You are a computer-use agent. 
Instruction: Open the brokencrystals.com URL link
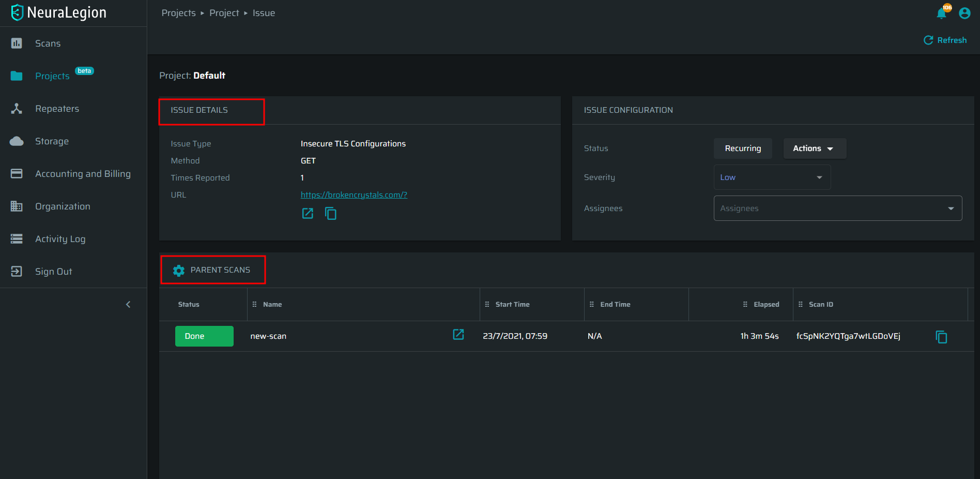click(354, 195)
